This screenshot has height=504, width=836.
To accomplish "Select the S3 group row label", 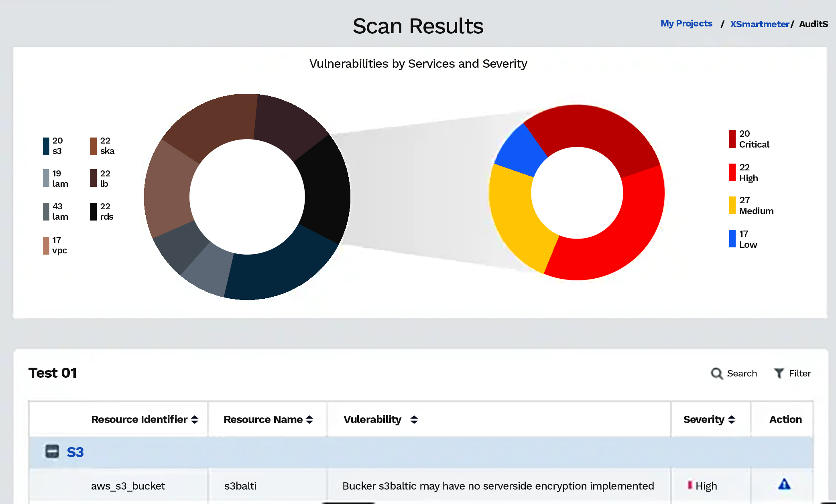I will [75, 452].
